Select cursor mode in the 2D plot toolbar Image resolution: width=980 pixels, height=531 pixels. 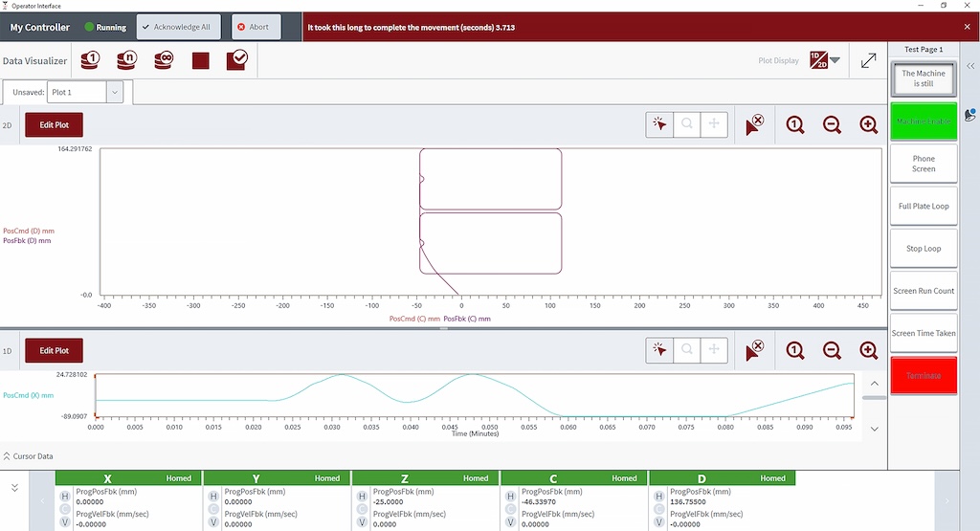pos(659,124)
